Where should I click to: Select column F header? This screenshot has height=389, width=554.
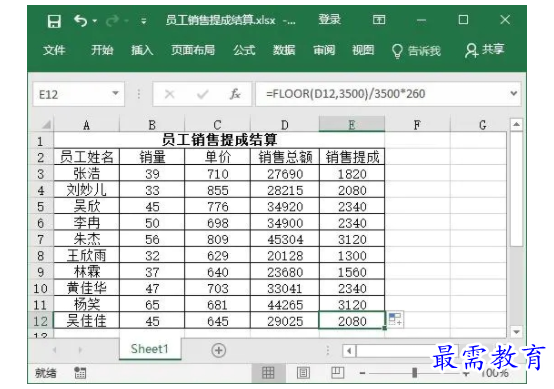[x=417, y=125]
